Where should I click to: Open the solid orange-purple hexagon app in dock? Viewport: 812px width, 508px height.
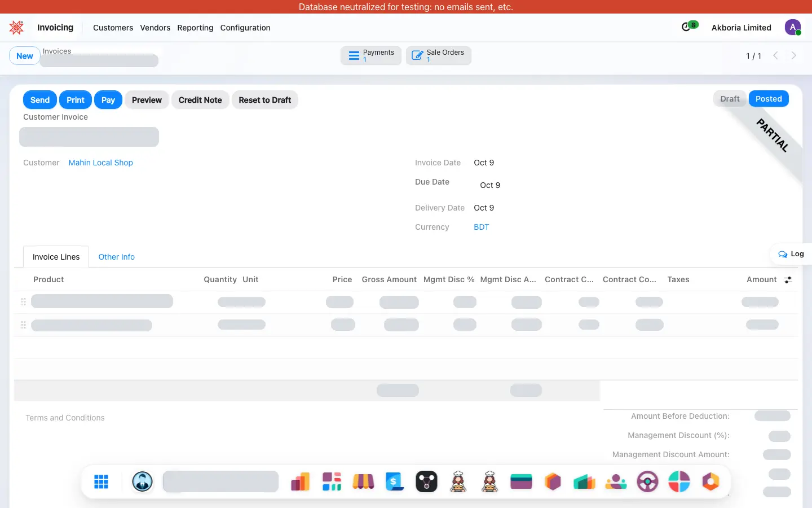(x=553, y=481)
